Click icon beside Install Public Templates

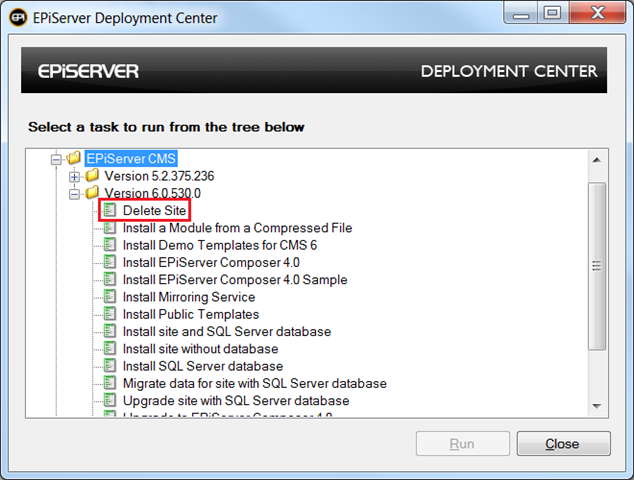coord(111,314)
